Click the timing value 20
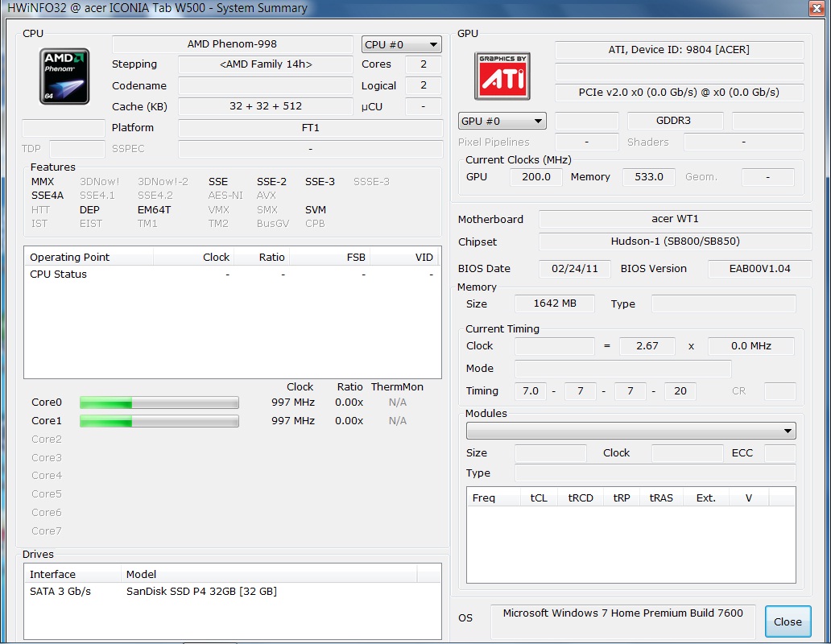The width and height of the screenshot is (831, 644). 680,391
